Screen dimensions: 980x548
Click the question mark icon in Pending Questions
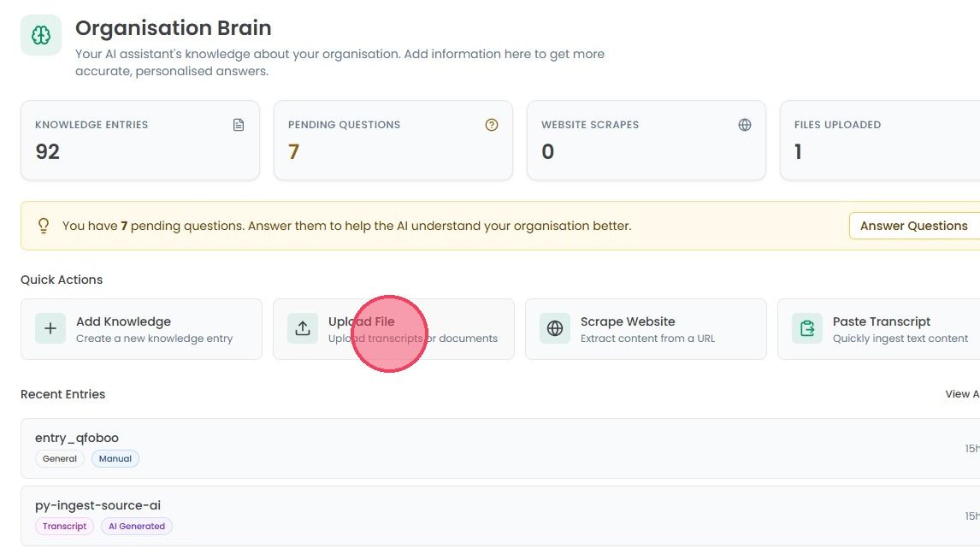pos(491,125)
